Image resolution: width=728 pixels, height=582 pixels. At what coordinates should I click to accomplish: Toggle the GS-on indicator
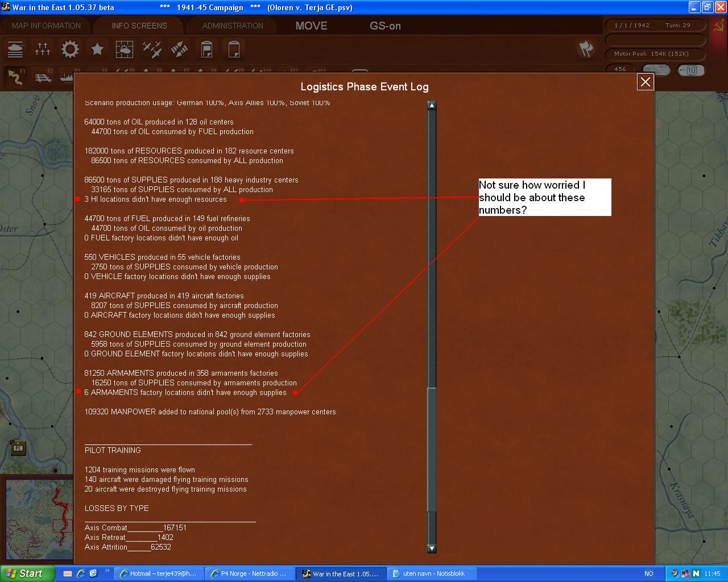click(x=385, y=26)
